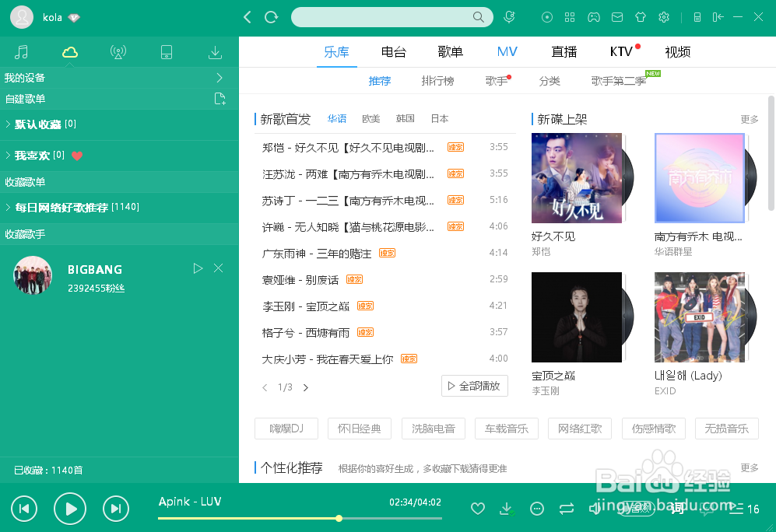Remove BIGBANG from favorite artists
The image size is (776, 532).
tap(218, 268)
